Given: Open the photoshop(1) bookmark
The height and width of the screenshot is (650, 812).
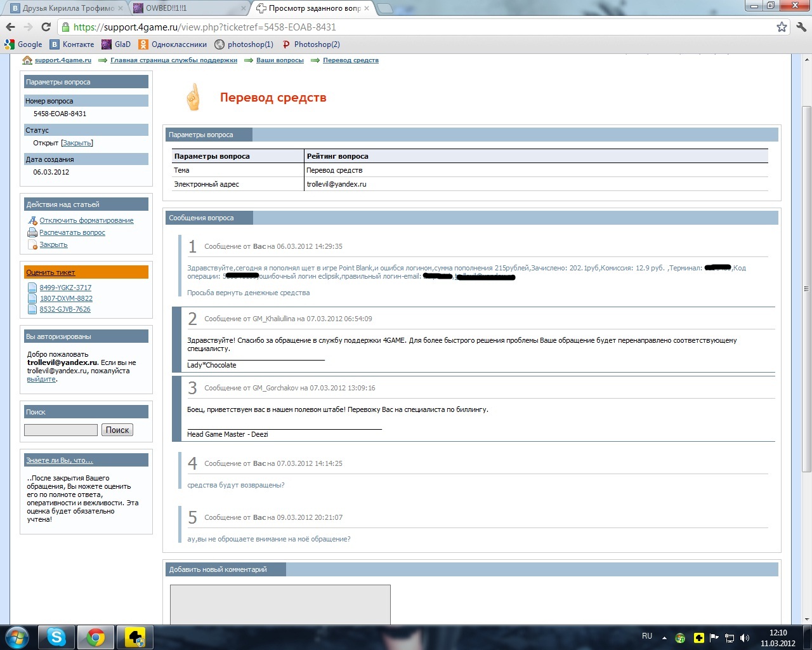Looking at the screenshot, I should pos(244,44).
